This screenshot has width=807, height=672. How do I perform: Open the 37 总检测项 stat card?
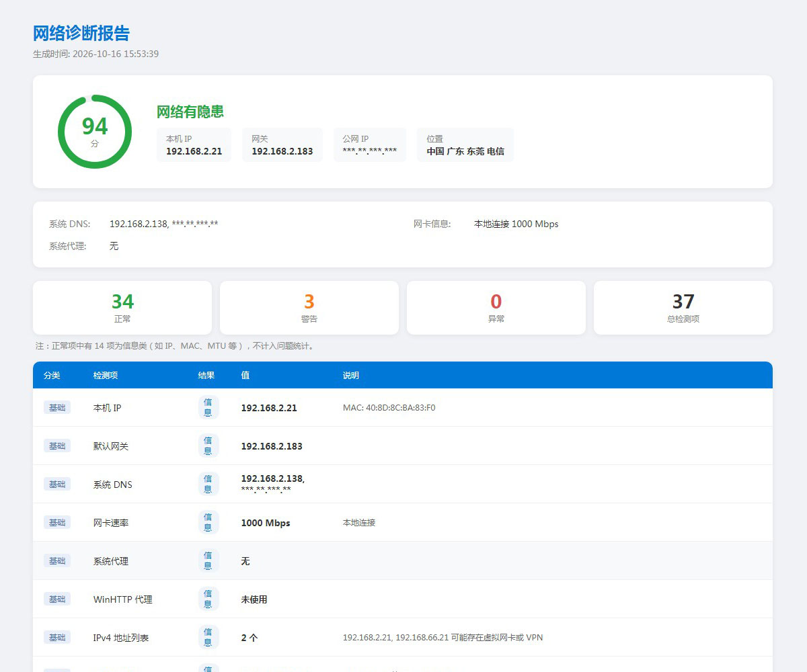pos(683,308)
